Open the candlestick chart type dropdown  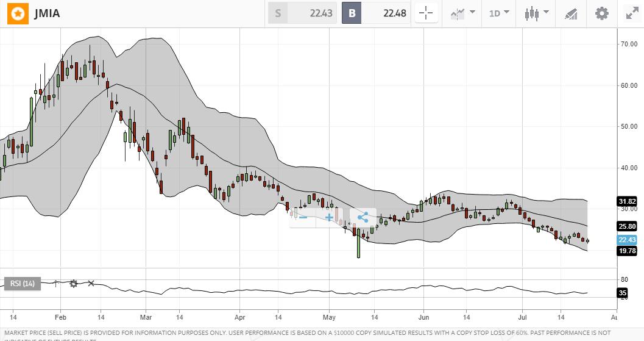tap(537, 13)
